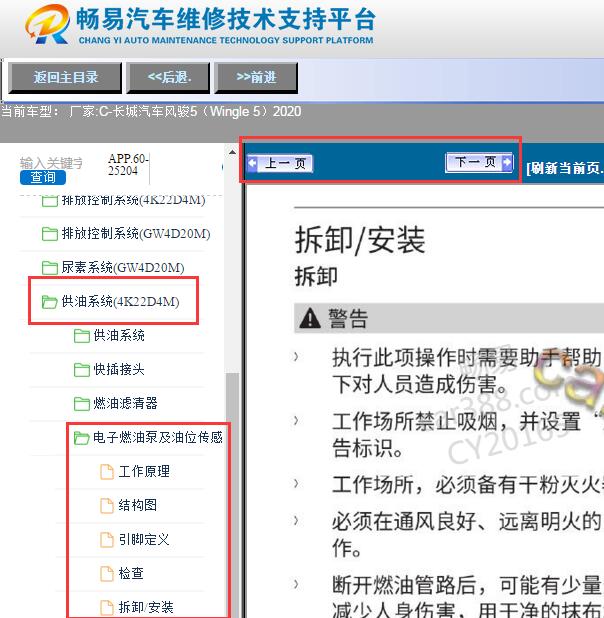Click tree scrollbar up arrow
Screen dimensions: 604x618
point(233,153)
